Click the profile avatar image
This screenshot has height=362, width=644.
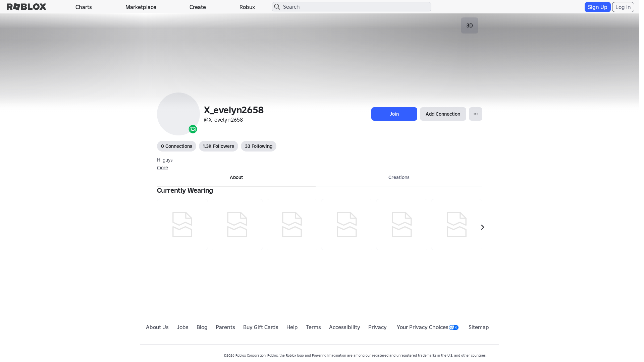click(x=178, y=114)
